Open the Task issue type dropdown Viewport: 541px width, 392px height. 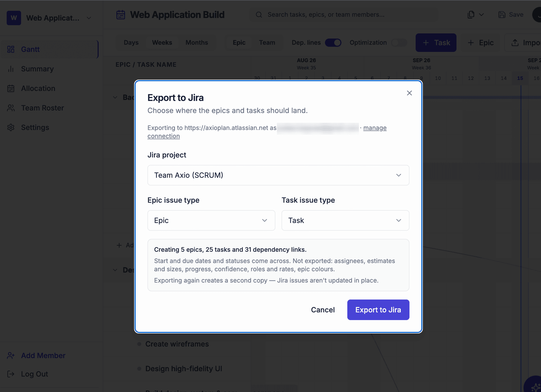pos(345,220)
